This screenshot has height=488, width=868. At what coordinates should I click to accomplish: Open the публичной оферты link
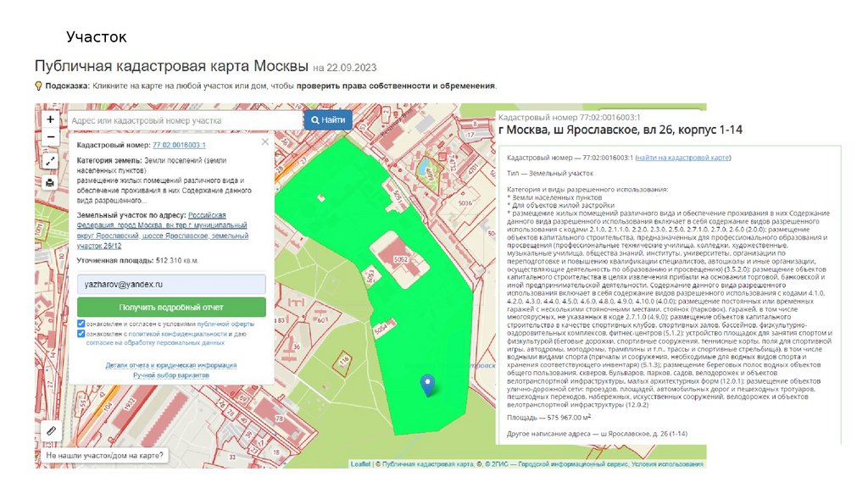point(225,324)
